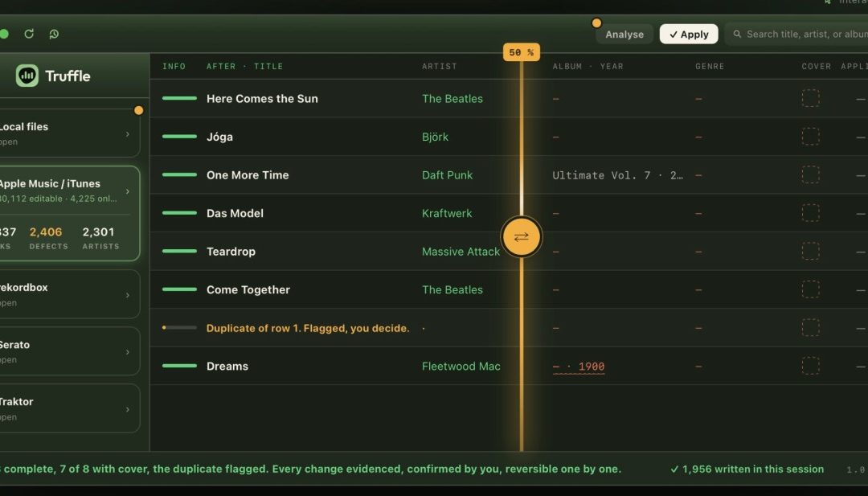Open the history clock icon in toolbar
The image size is (868, 496).
(54, 34)
